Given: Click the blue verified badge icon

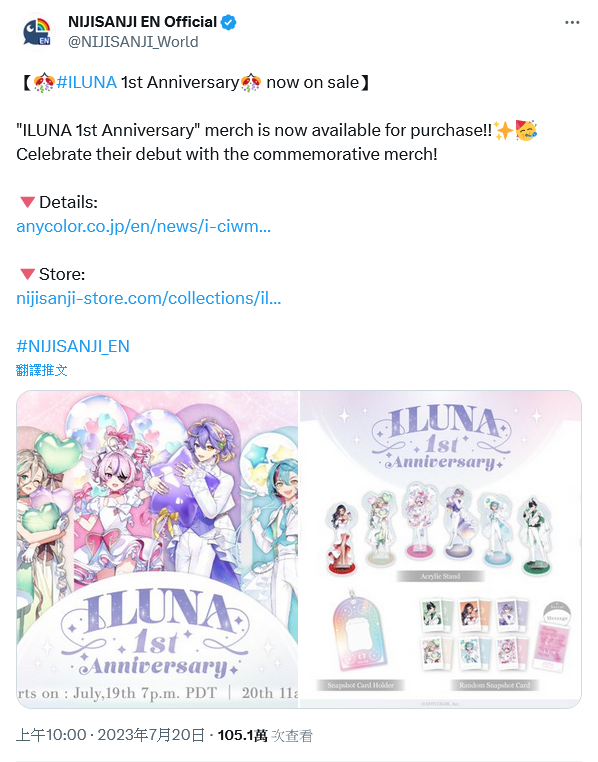Looking at the screenshot, I should [229, 22].
